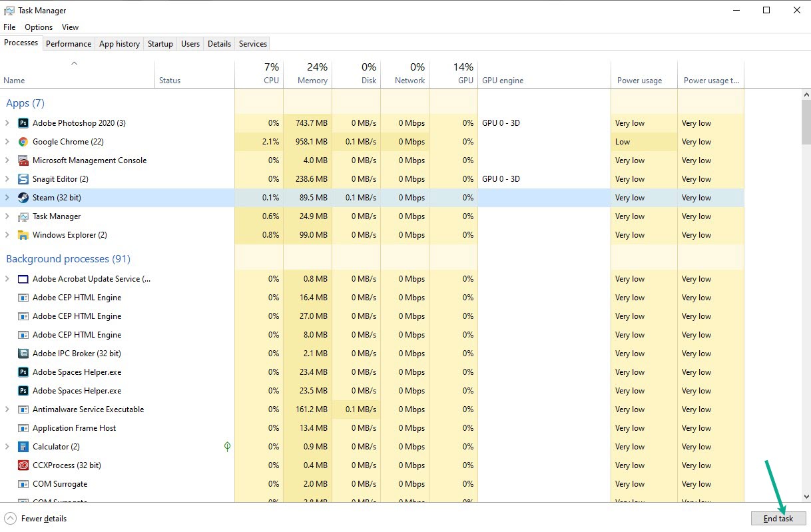Click the Calculator process icon
811x532 pixels.
point(23,447)
